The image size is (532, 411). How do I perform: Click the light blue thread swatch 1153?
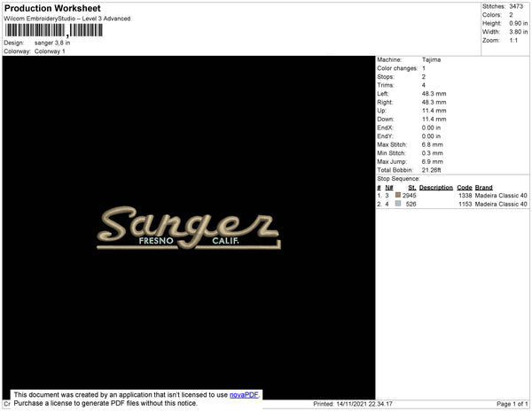coord(398,204)
